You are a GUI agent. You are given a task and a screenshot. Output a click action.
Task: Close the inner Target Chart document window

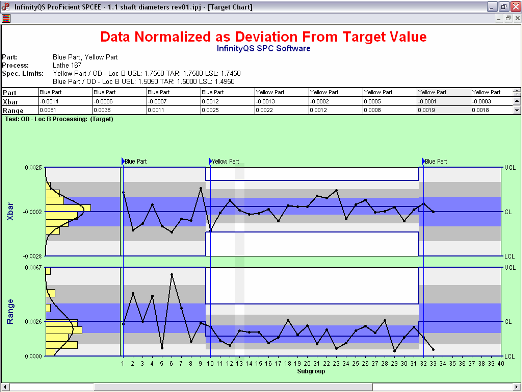pos(518,19)
